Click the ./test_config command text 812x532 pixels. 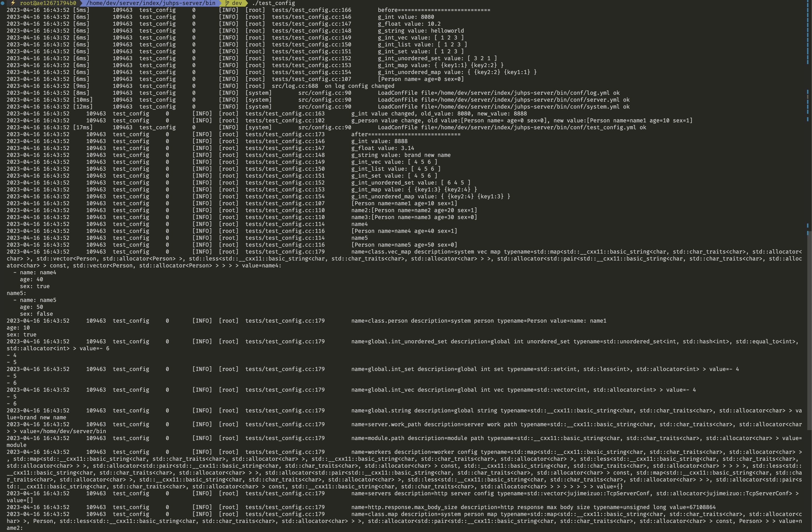click(273, 3)
